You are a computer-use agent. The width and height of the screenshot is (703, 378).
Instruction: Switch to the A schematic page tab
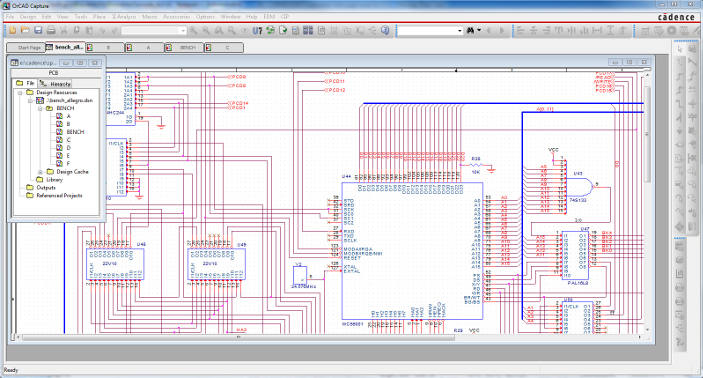pyautogui.click(x=144, y=47)
